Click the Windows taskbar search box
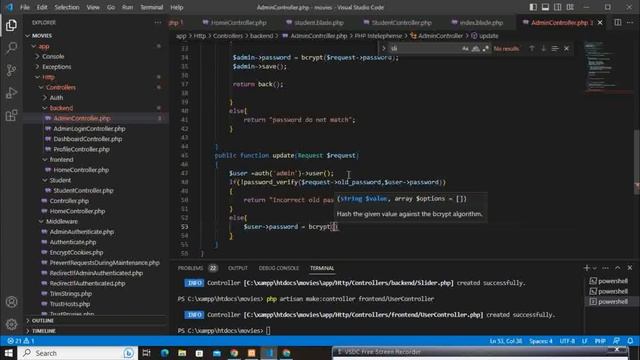Viewport: 640px width, 360px height. pyautogui.click(x=77, y=353)
